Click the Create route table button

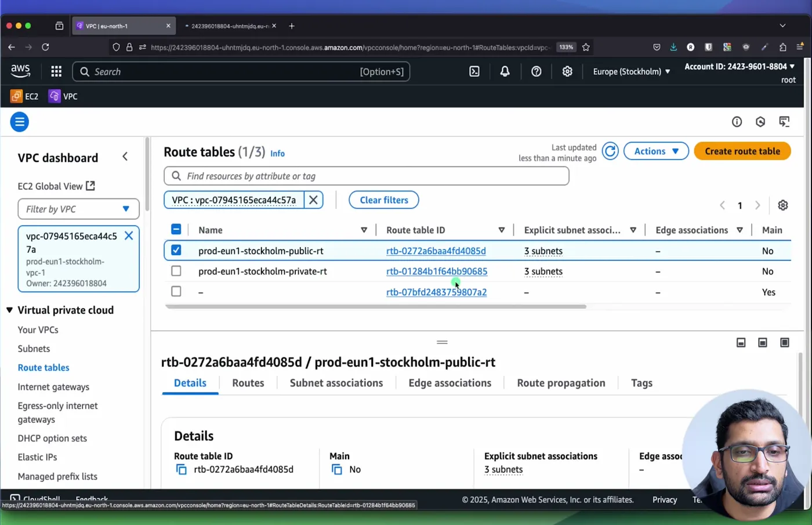click(742, 151)
